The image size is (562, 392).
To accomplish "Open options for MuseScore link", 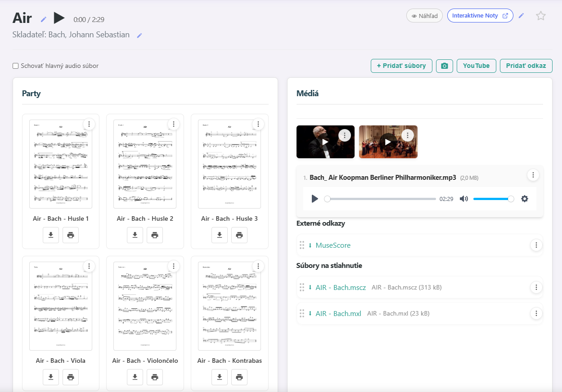I will [x=536, y=245].
